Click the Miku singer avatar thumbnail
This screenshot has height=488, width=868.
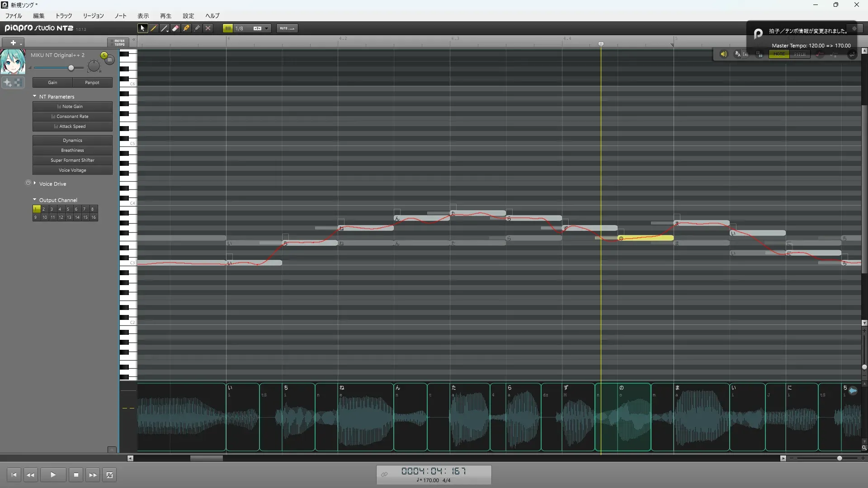[13, 62]
